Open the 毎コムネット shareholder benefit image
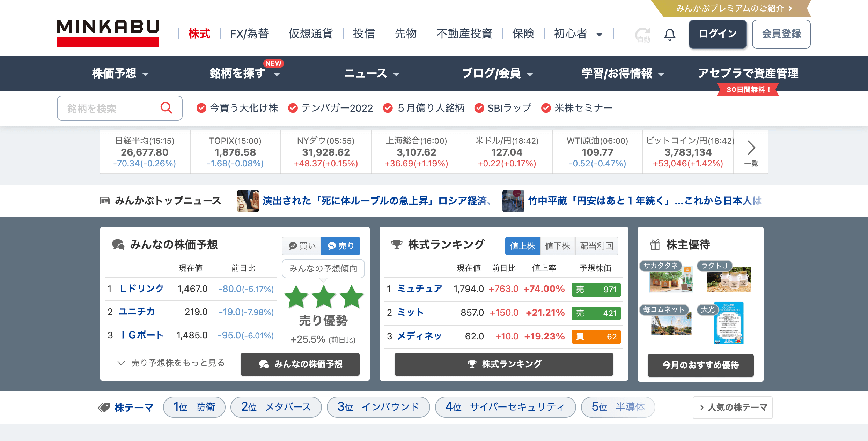The width and height of the screenshot is (868, 441). pos(671,323)
